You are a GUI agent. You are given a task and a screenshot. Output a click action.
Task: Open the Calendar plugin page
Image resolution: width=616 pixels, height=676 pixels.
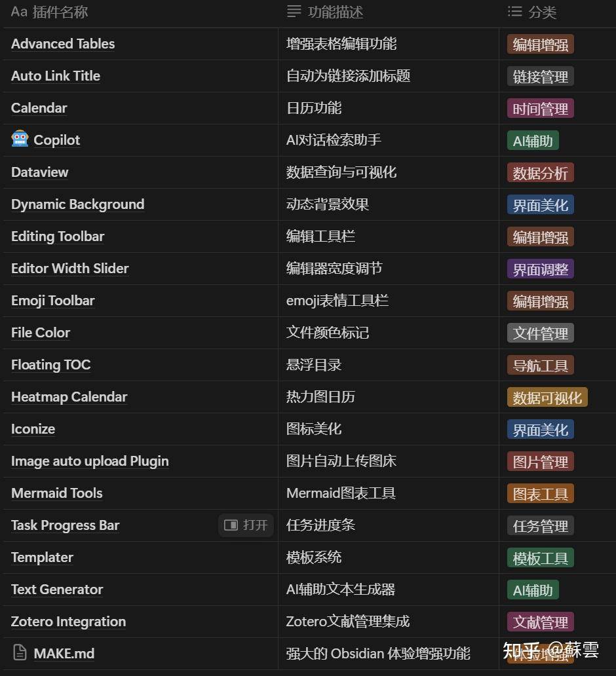coord(39,108)
